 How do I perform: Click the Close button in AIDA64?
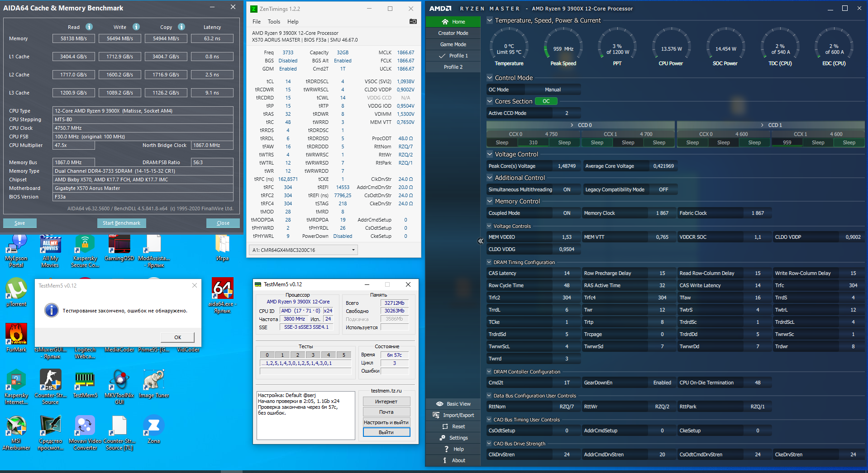click(x=223, y=223)
